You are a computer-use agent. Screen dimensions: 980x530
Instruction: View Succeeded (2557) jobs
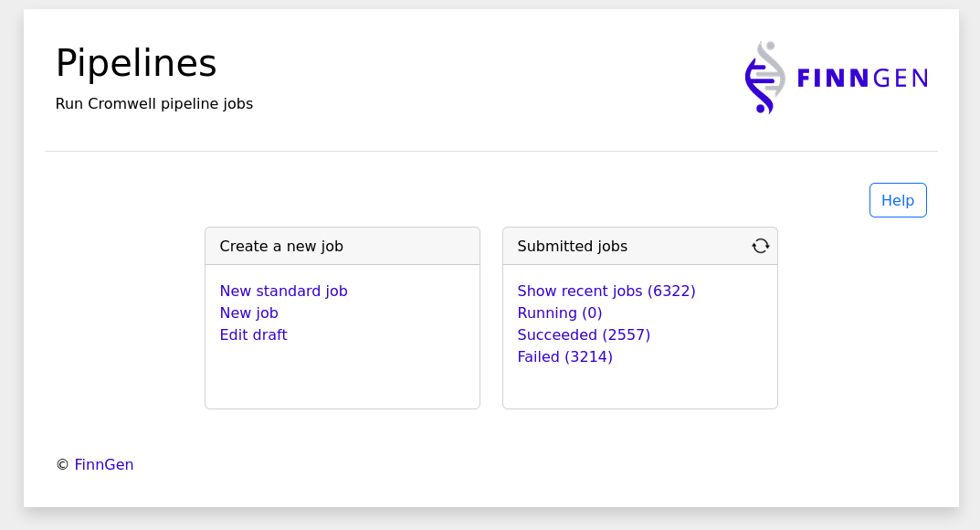pyautogui.click(x=584, y=335)
